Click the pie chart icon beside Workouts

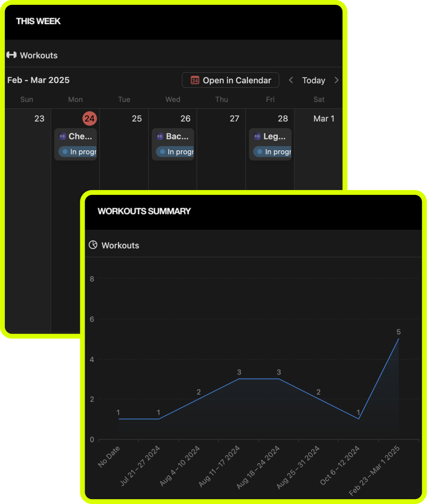(x=93, y=245)
